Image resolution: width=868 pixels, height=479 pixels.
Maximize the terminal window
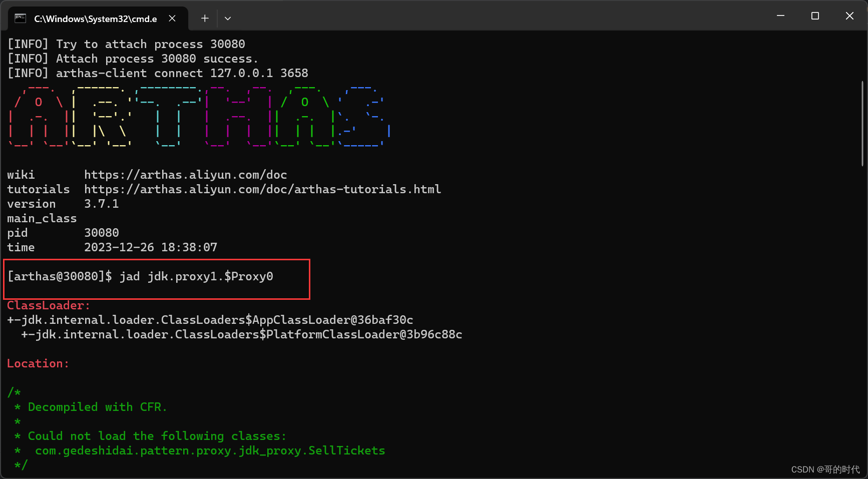coord(815,16)
